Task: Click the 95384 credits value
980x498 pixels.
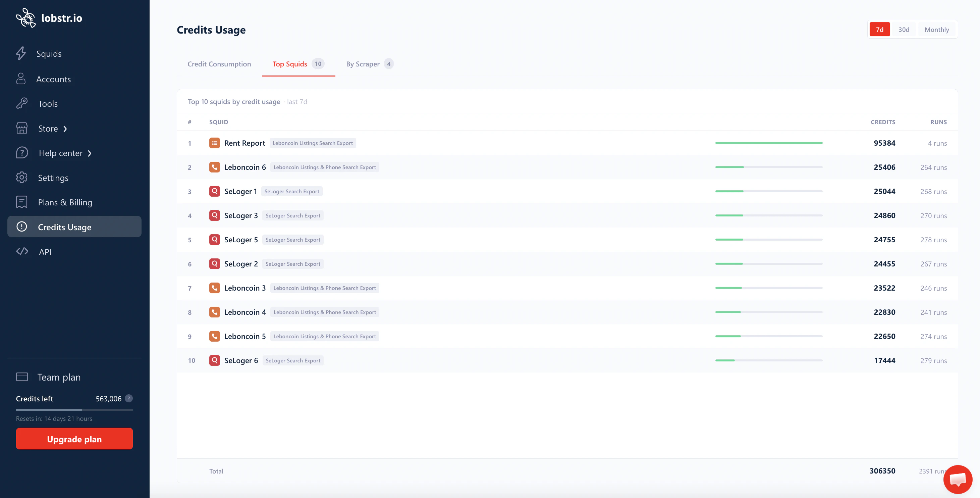Action: pos(884,143)
